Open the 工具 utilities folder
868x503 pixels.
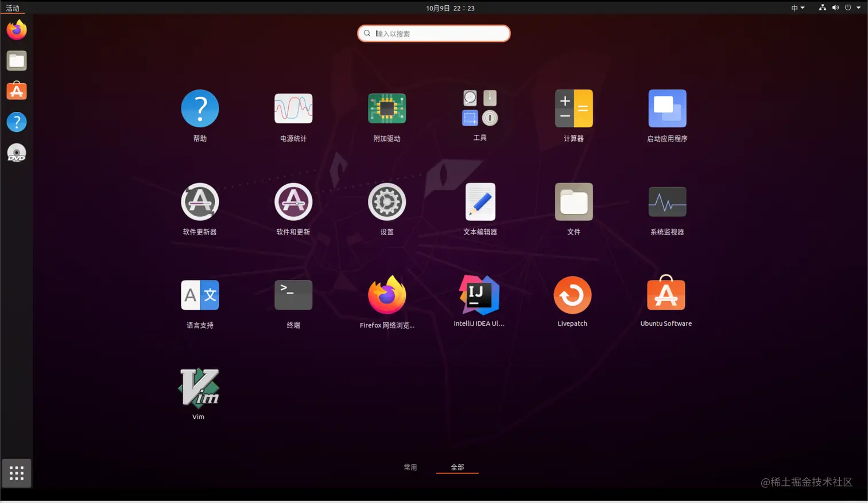[480, 108]
